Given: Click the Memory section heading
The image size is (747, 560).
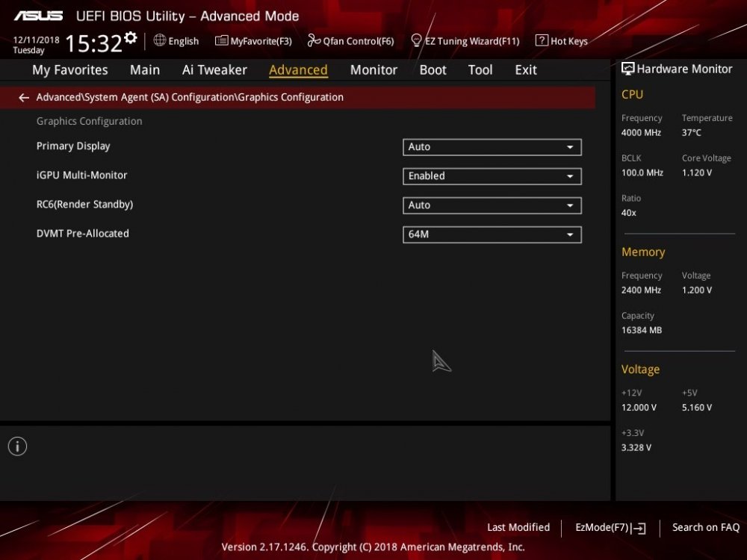Looking at the screenshot, I should (643, 252).
